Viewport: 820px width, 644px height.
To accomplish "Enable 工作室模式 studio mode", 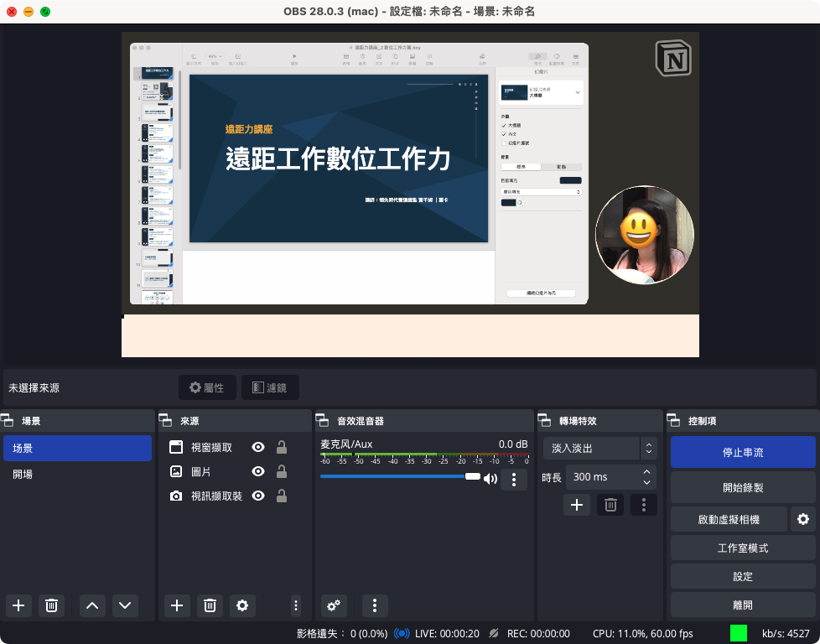I will tap(743, 548).
